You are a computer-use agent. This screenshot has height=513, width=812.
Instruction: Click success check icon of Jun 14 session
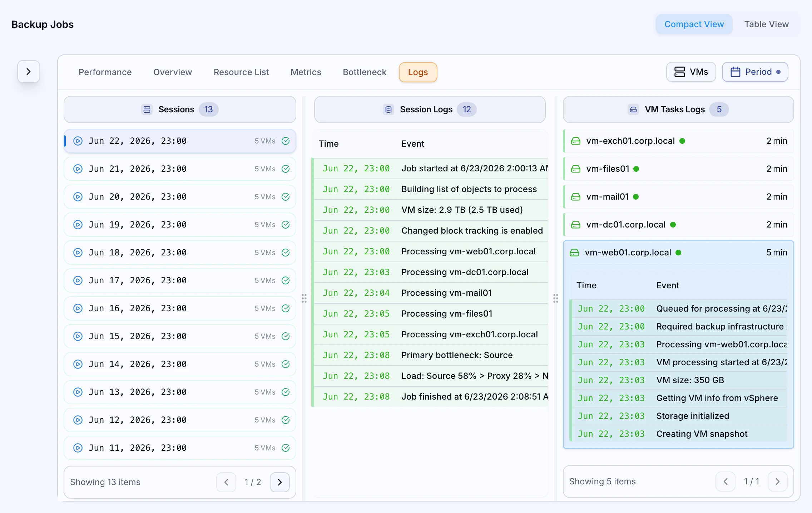click(286, 364)
